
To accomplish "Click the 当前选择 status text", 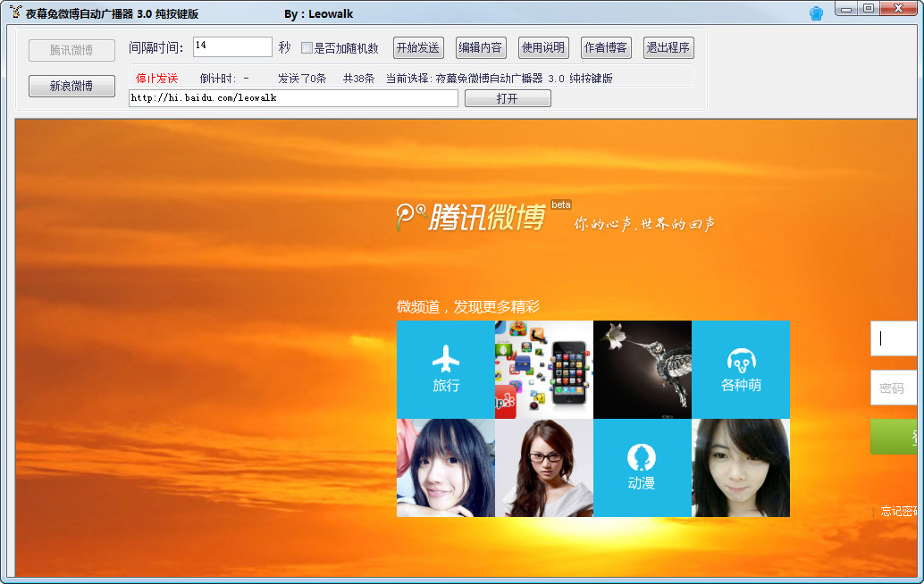I will pos(500,79).
